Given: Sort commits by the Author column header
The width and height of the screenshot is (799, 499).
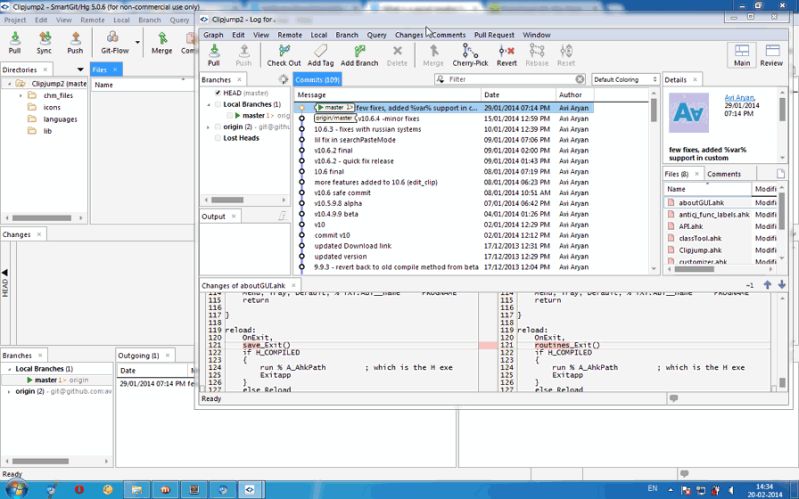Looking at the screenshot, I should pyautogui.click(x=575, y=95).
